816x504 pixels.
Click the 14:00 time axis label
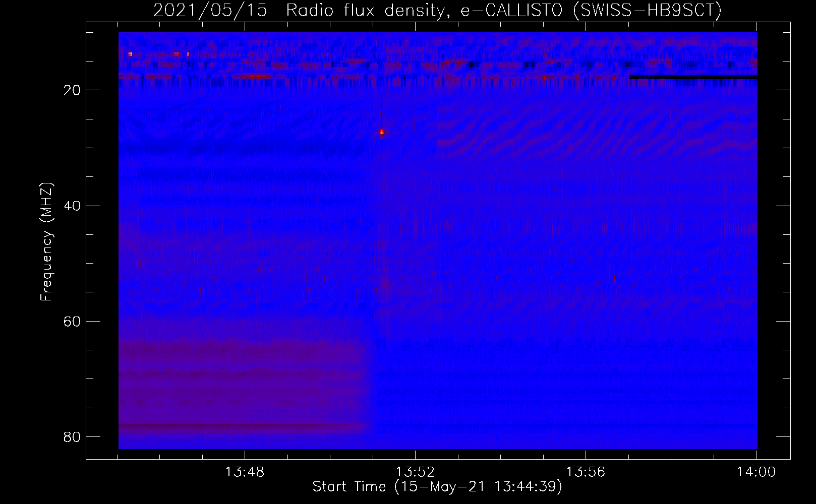(756, 472)
